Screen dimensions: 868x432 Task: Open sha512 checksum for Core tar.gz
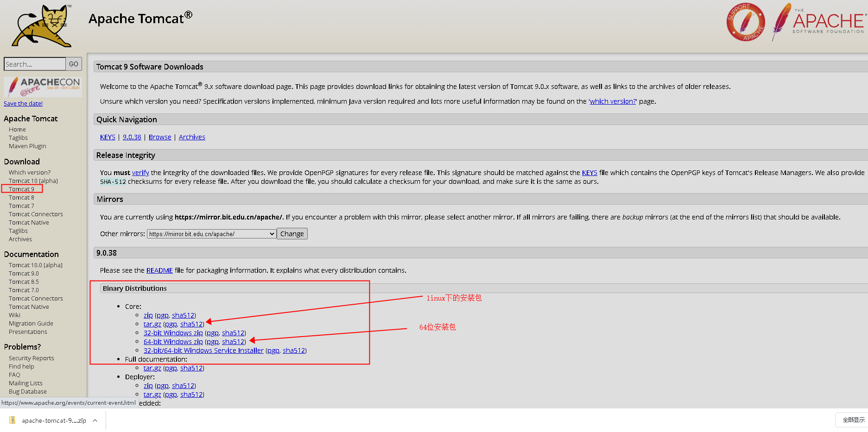(x=191, y=324)
